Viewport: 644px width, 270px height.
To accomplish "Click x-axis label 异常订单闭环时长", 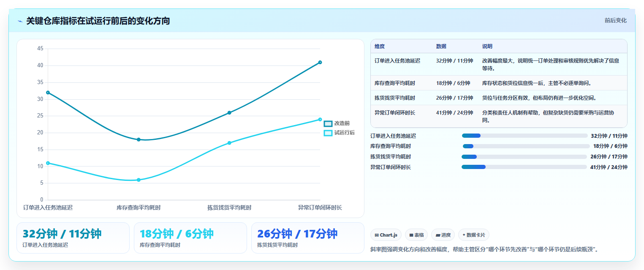I will 320,208.
